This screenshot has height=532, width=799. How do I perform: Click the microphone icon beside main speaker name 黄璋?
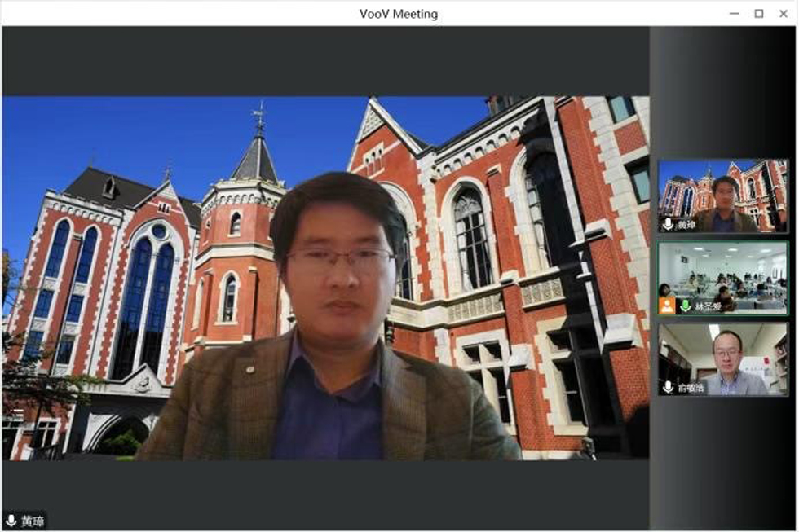click(x=11, y=521)
